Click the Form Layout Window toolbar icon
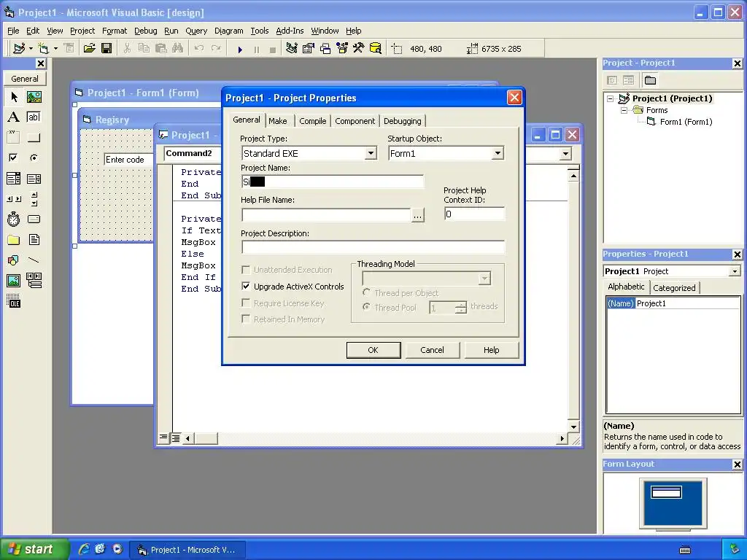The height and width of the screenshot is (560, 747). coord(325,48)
